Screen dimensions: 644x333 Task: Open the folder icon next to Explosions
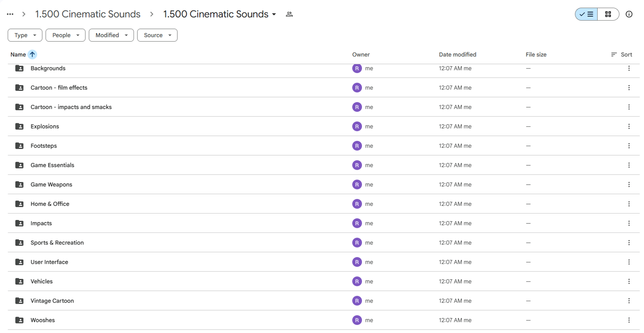19,126
